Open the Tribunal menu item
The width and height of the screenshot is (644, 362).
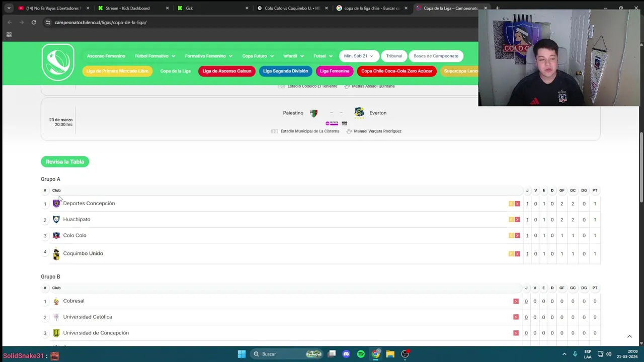coord(394,56)
